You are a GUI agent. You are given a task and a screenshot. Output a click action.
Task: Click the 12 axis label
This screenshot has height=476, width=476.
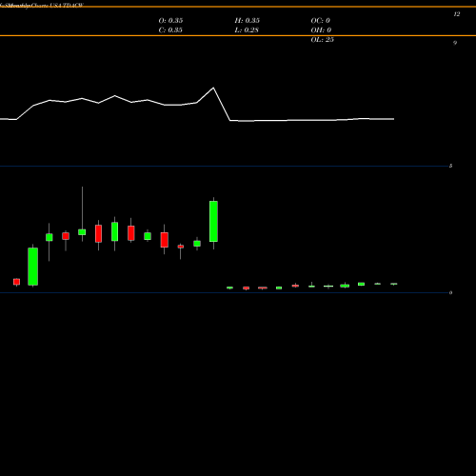click(457, 14)
